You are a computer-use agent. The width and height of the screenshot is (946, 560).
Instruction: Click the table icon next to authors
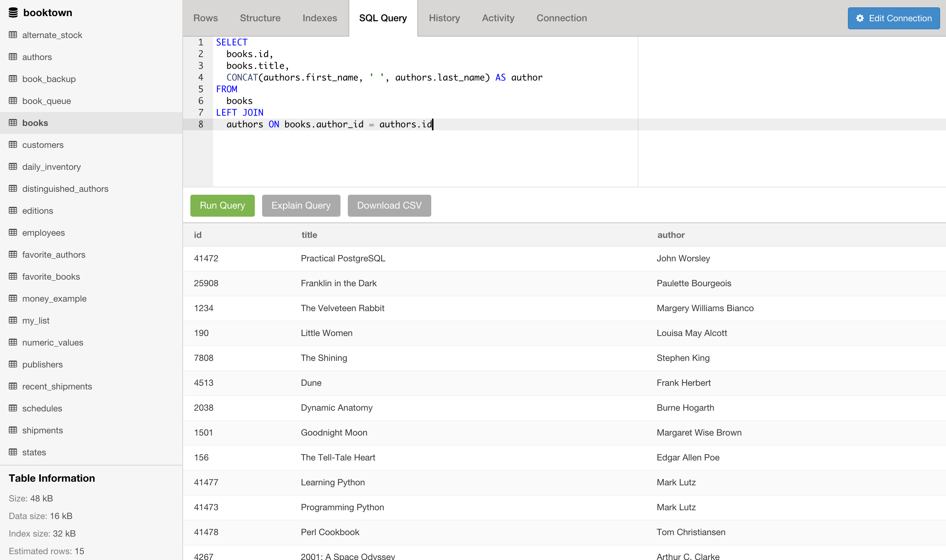tap(13, 57)
